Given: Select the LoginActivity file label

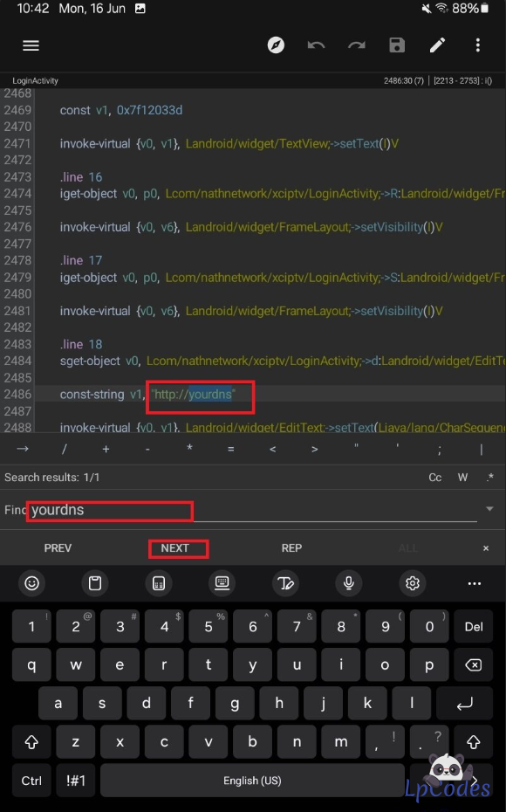Looking at the screenshot, I should 35,81.
